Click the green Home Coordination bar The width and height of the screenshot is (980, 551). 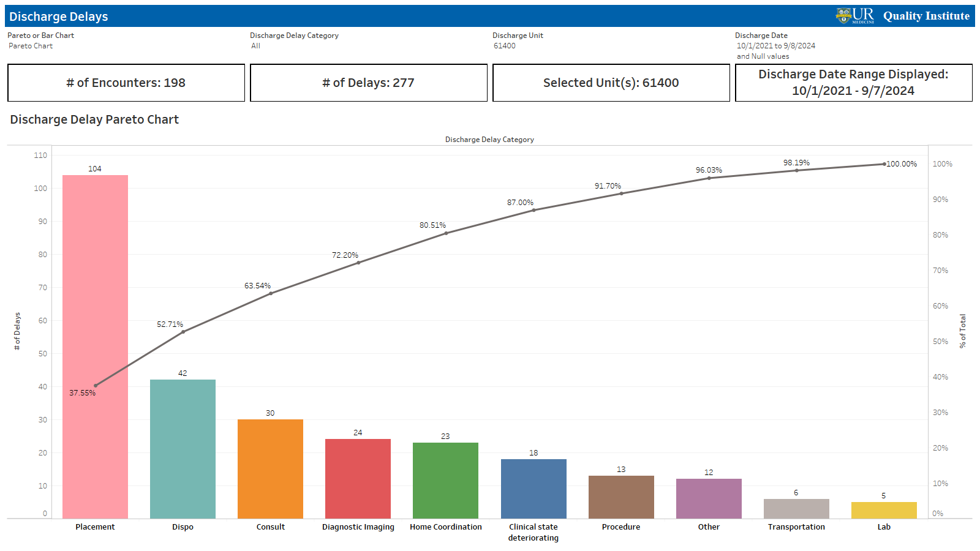point(445,481)
